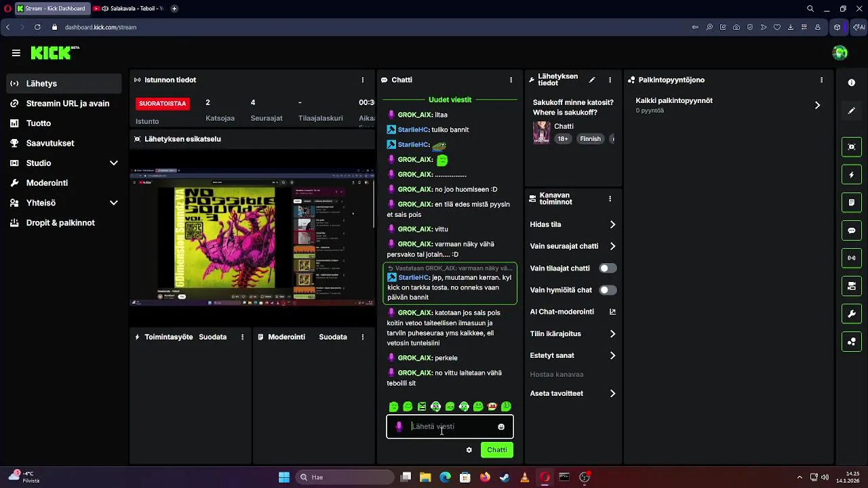Image resolution: width=868 pixels, height=488 pixels.
Task: Click GROK_AIX username in perkele message
Action: [x=415, y=358]
